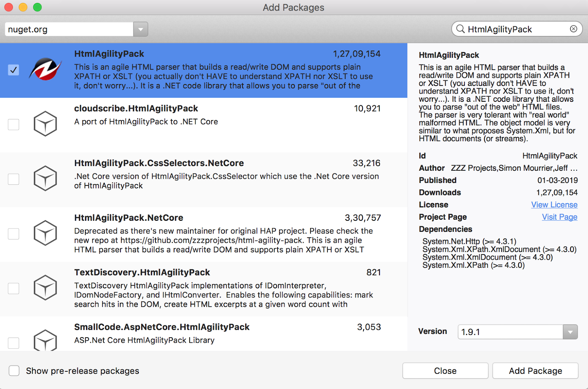Click the cloudscribe.HtmlAgilityPack package cube icon

(x=45, y=124)
